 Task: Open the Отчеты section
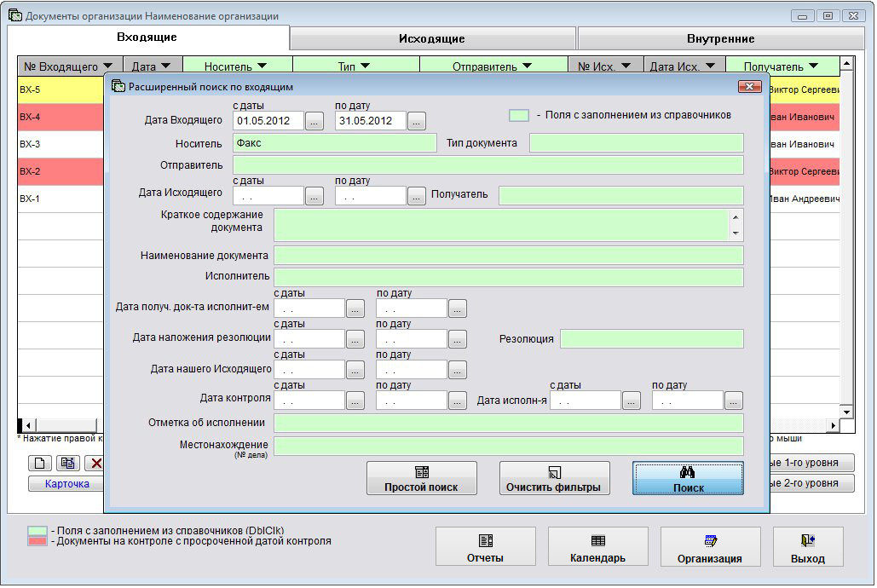(x=485, y=547)
